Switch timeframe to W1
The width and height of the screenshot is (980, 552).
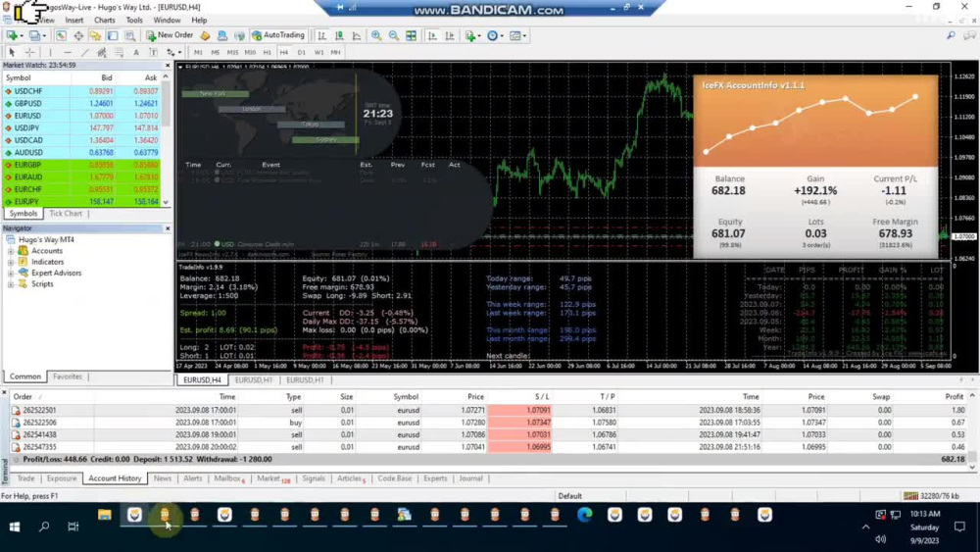click(318, 53)
